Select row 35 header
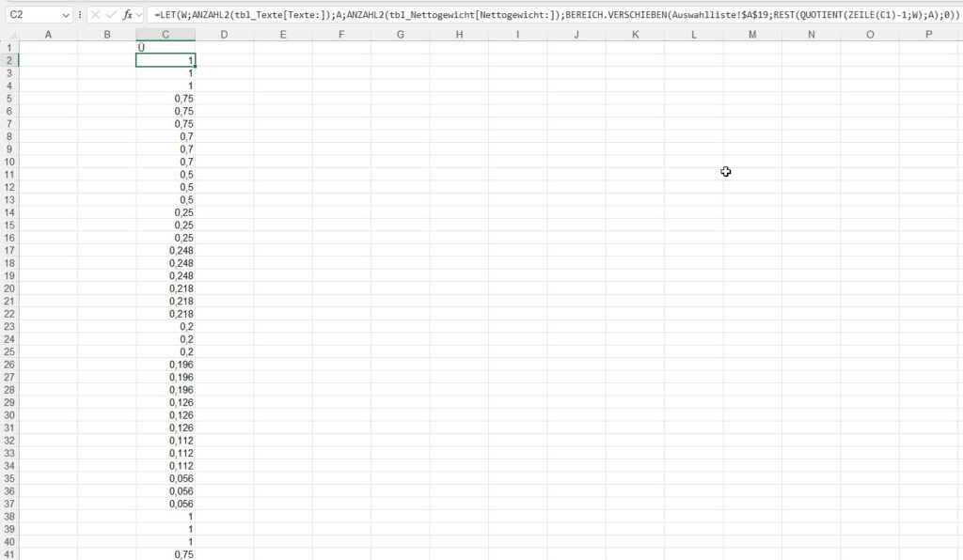The height and width of the screenshot is (560, 963). click(x=9, y=478)
